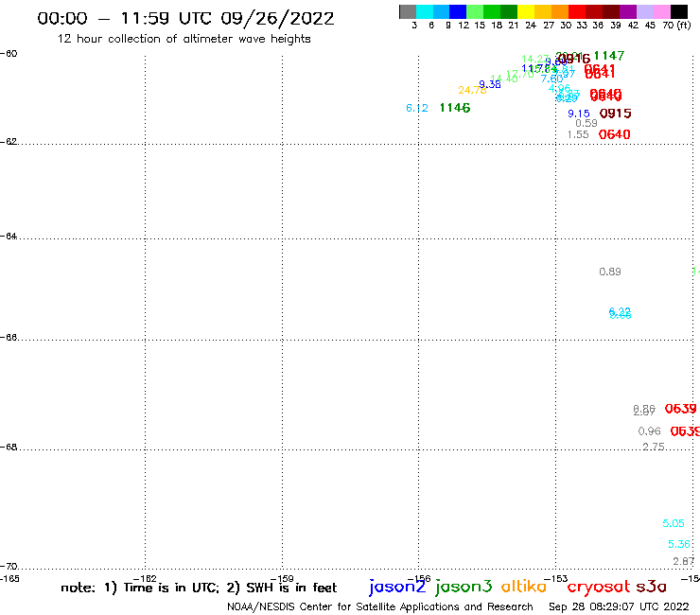Click the dark red time label '0916'
Image resolution: width=700 pixels, height=615 pixels.
[x=574, y=59]
